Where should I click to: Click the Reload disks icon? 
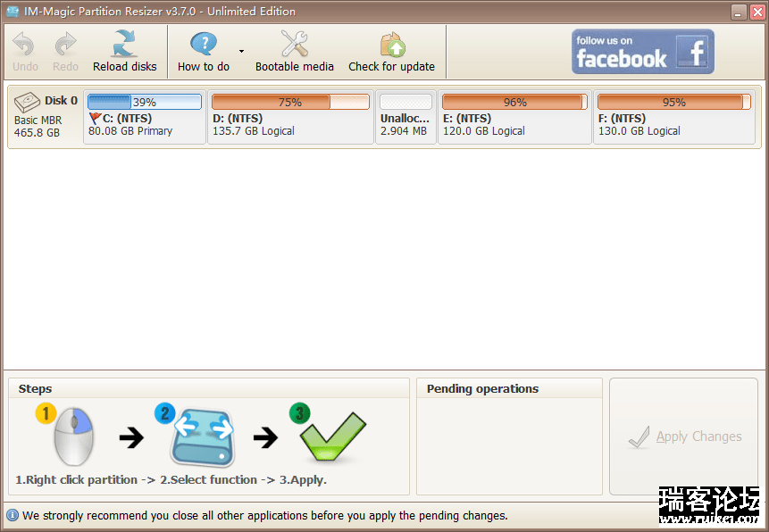tap(124, 44)
